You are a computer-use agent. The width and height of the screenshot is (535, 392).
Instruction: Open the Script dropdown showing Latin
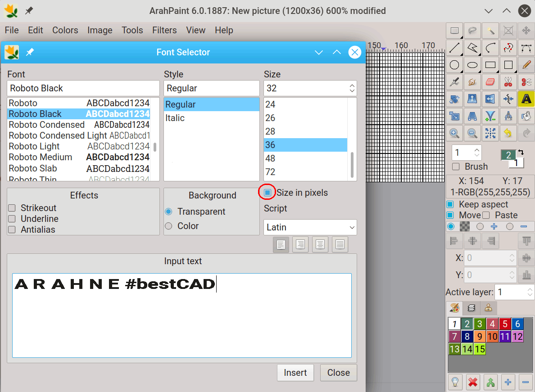pyautogui.click(x=310, y=227)
